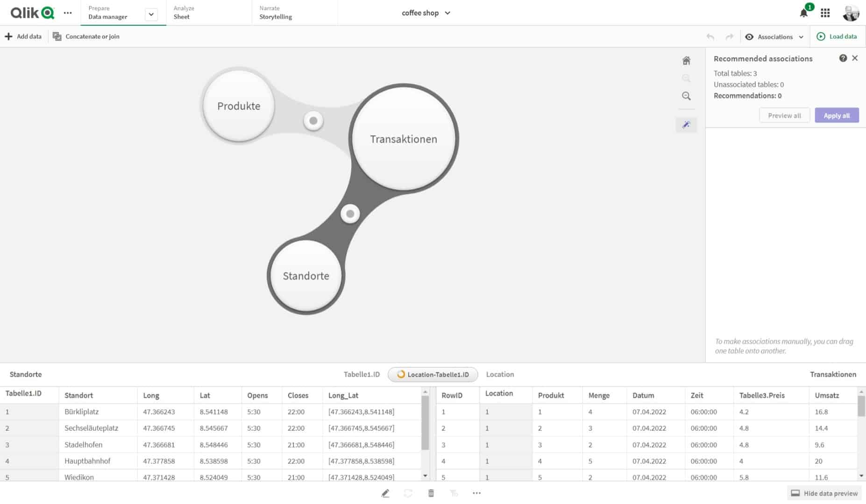
Task: Expand the Data manager dropdown chevron
Action: (x=150, y=14)
